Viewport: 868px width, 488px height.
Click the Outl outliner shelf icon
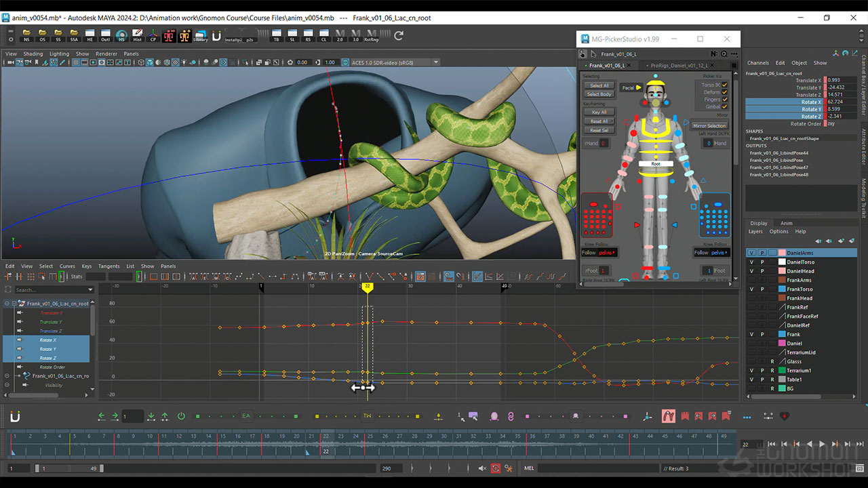[105, 35]
